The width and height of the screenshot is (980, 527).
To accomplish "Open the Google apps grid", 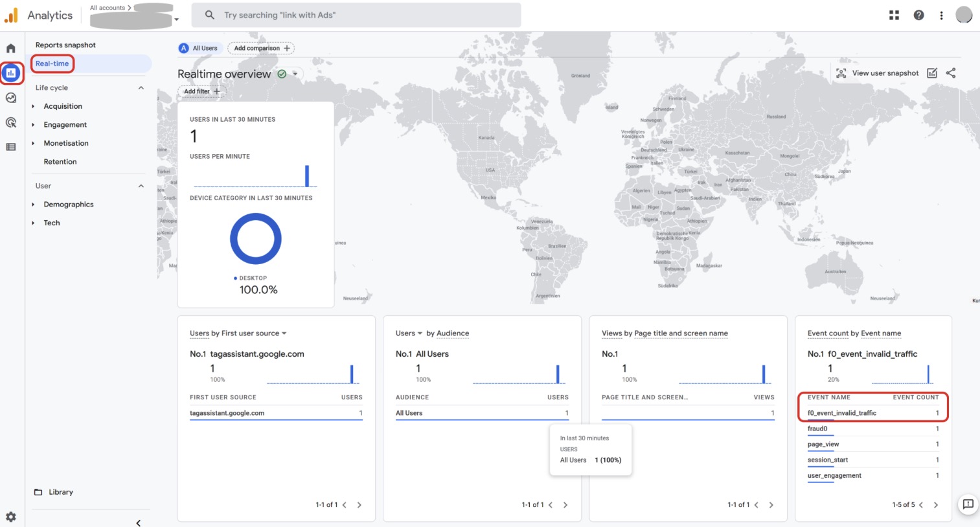I will (894, 14).
